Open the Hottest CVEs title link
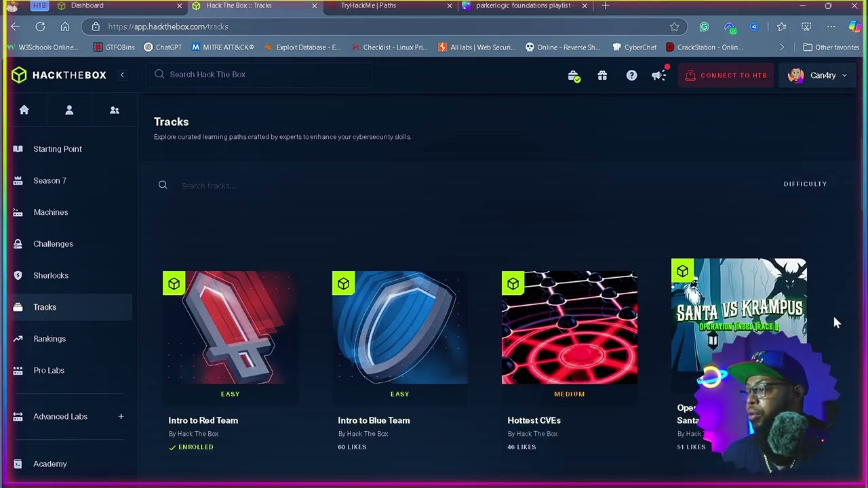 click(534, 420)
